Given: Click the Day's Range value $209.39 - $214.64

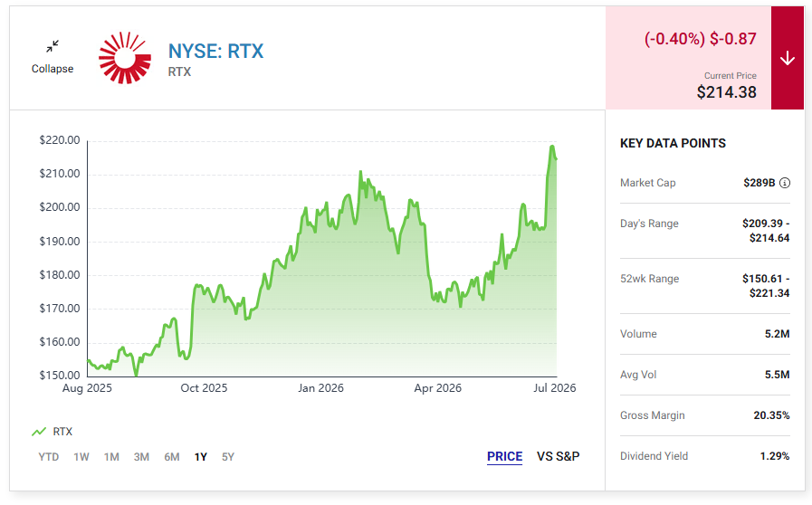Looking at the screenshot, I should [766, 231].
